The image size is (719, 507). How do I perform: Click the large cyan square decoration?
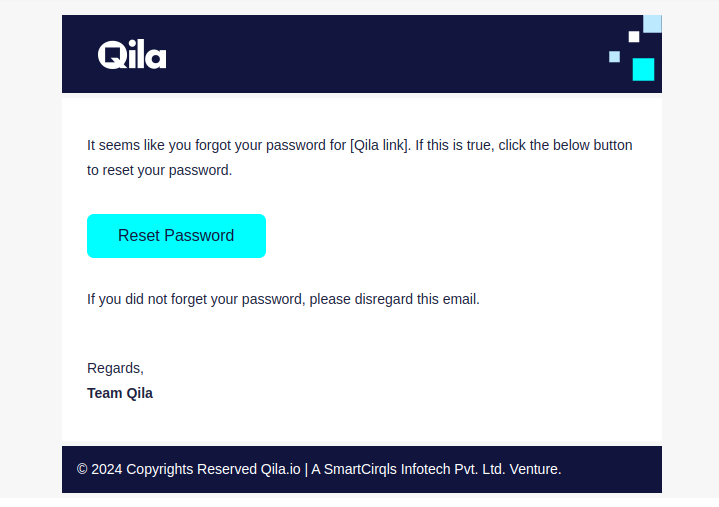click(x=643, y=69)
